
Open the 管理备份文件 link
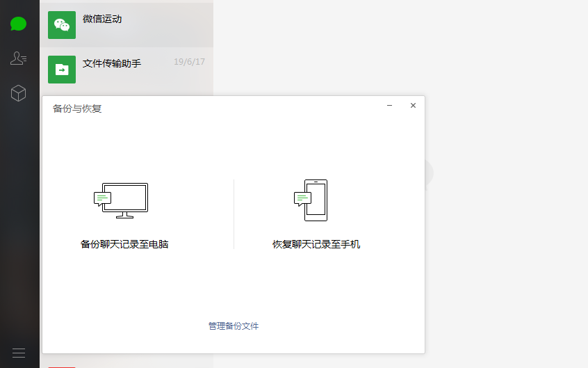click(234, 326)
